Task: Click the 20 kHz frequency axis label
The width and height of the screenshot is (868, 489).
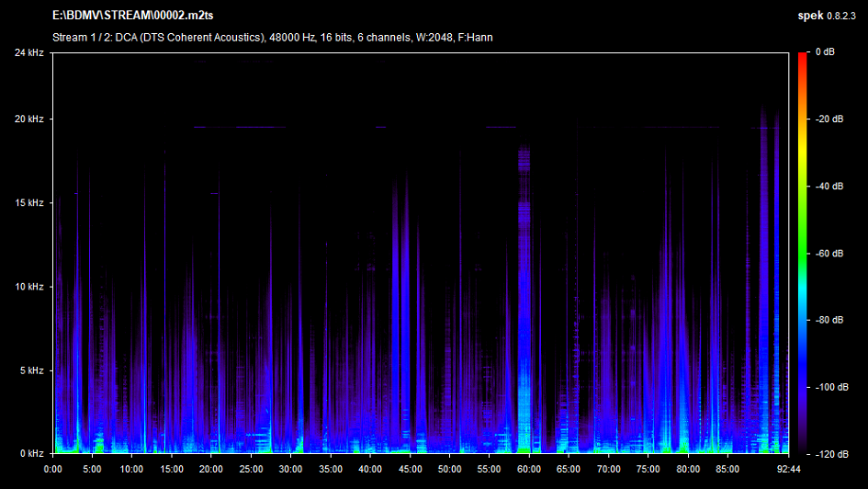Action: tap(29, 119)
